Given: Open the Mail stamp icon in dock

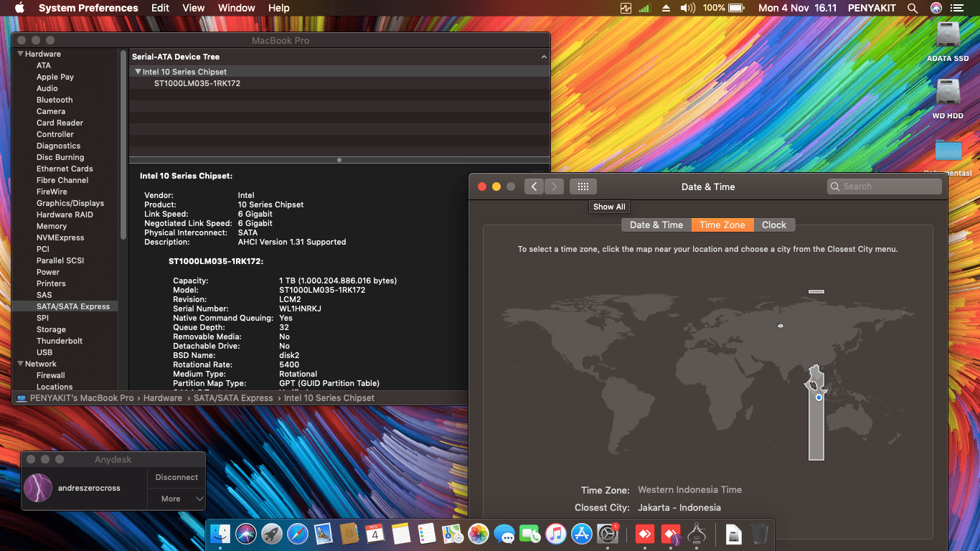Looking at the screenshot, I should [x=324, y=534].
